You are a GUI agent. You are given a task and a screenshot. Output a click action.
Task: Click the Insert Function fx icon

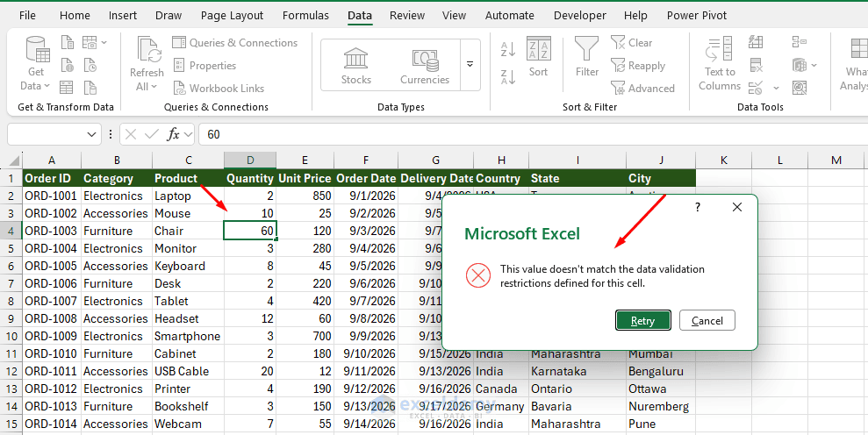(173, 134)
